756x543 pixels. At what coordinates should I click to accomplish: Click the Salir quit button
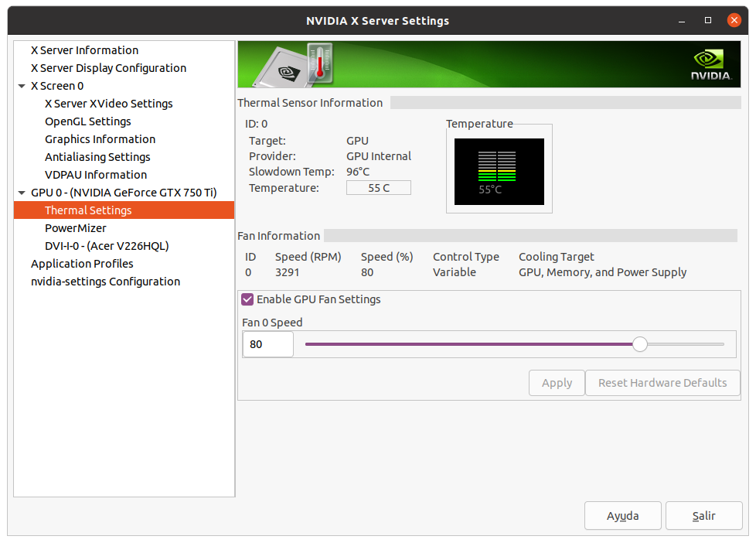[x=704, y=516]
